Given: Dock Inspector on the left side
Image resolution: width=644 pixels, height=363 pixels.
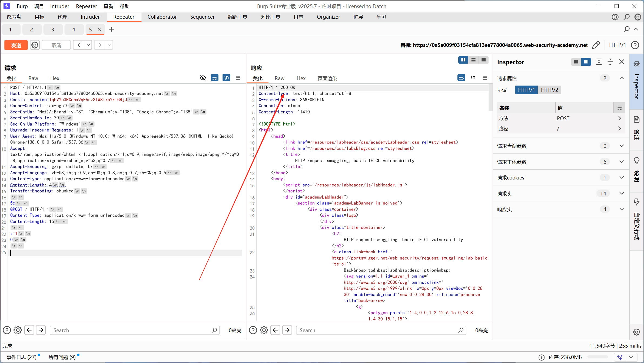Looking at the screenshot, I should (x=576, y=62).
